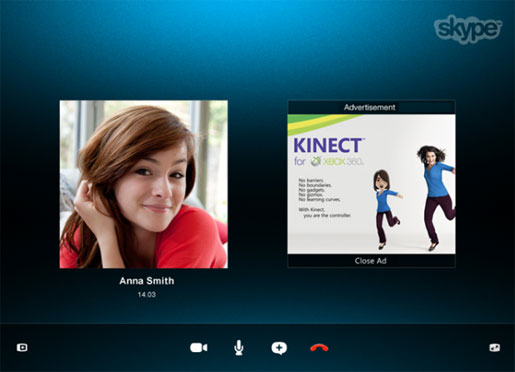The height and width of the screenshot is (372, 515).
Task: Click the Anna Smith contact name
Action: [147, 281]
